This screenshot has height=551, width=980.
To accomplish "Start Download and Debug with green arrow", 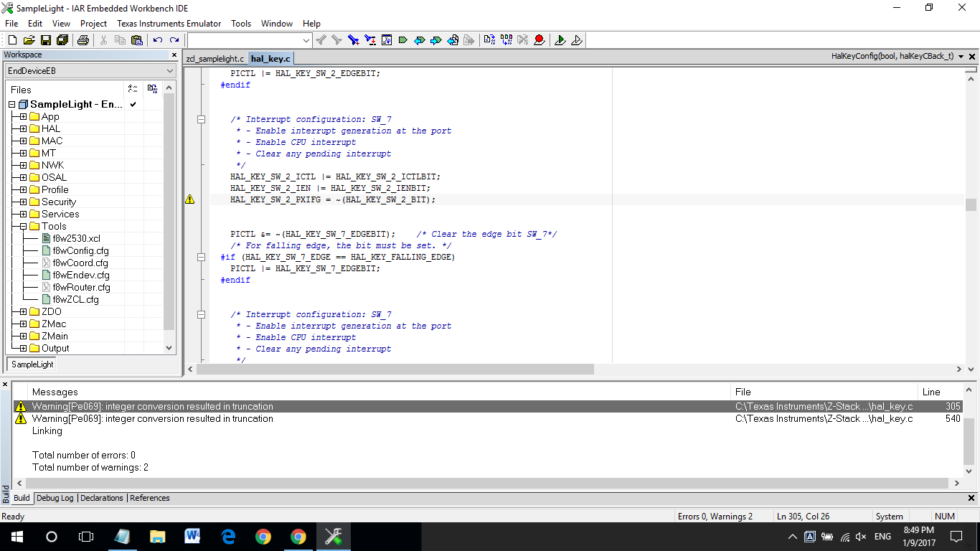I will coord(560,40).
